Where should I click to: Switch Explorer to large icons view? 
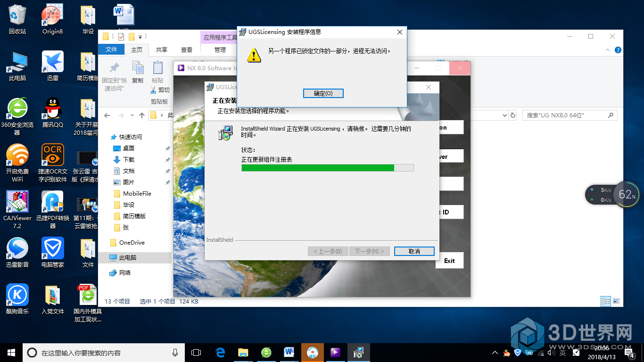[x=616, y=302]
